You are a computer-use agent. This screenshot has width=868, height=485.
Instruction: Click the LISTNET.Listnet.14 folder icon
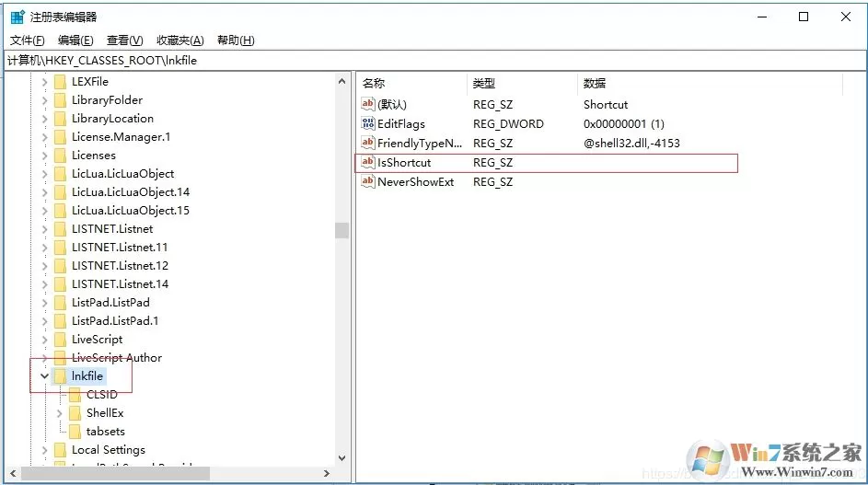pyautogui.click(x=61, y=284)
